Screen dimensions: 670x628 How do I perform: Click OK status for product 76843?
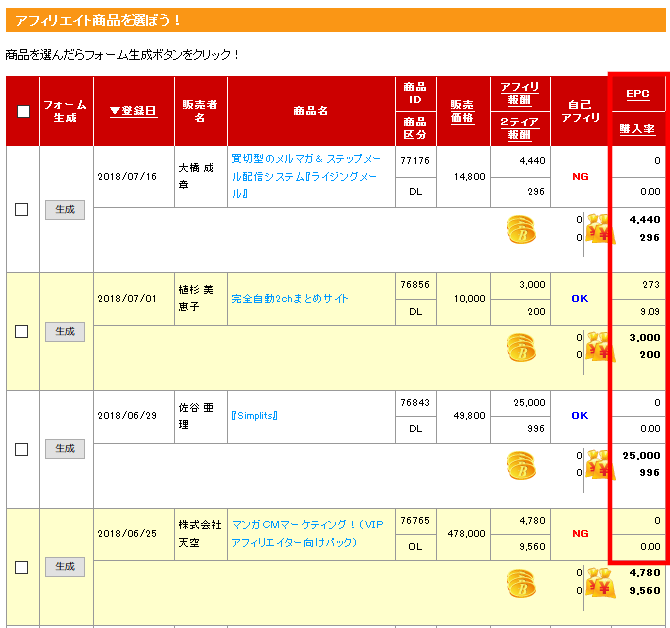(x=580, y=416)
